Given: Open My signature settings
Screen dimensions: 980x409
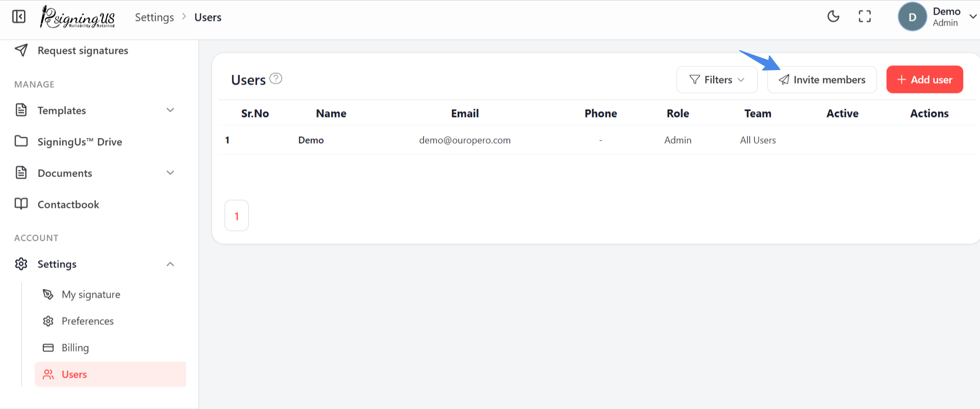Looking at the screenshot, I should [91, 295].
